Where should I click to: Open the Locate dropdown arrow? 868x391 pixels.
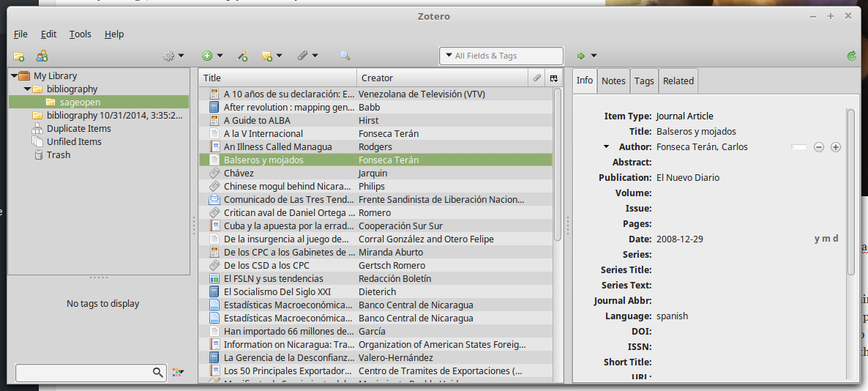594,56
